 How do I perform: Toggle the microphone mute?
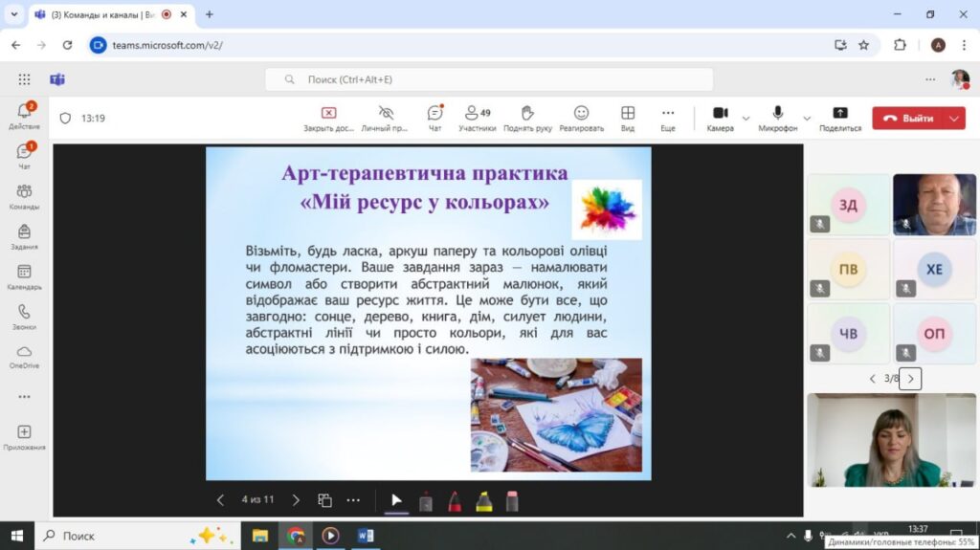pos(777,118)
